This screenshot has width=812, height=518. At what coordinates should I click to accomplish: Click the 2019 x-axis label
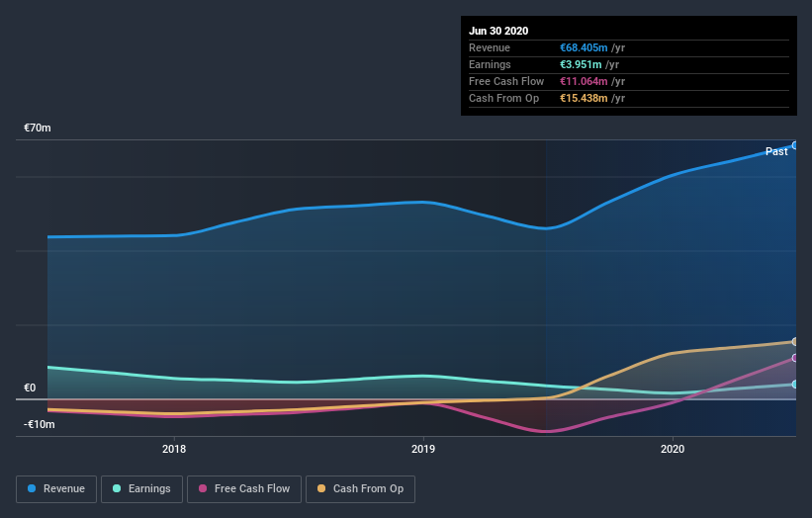pos(423,449)
